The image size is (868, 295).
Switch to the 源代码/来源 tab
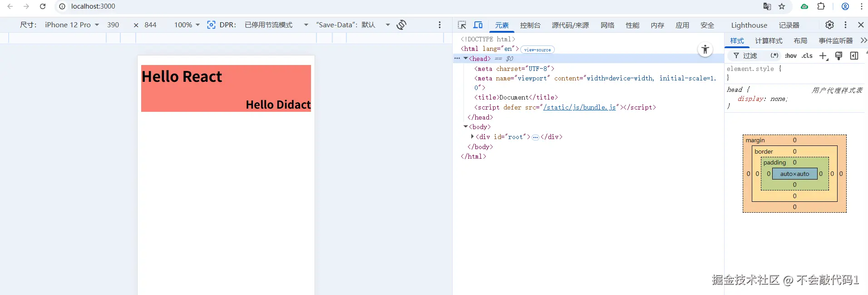point(570,25)
